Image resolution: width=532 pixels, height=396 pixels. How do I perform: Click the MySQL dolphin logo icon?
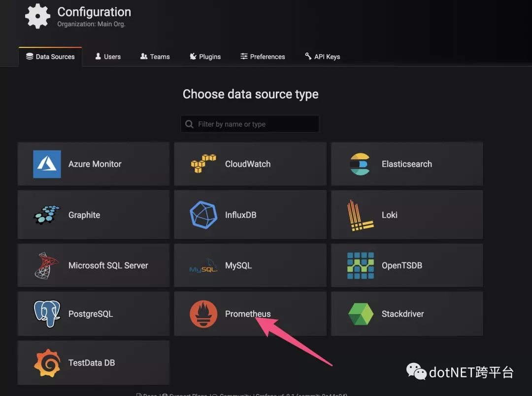click(x=203, y=266)
